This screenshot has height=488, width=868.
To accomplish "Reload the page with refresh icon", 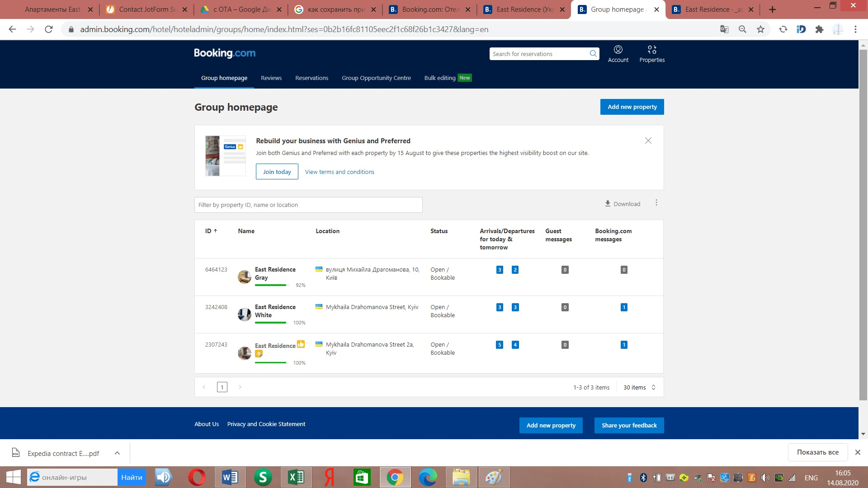I will coord(48,29).
